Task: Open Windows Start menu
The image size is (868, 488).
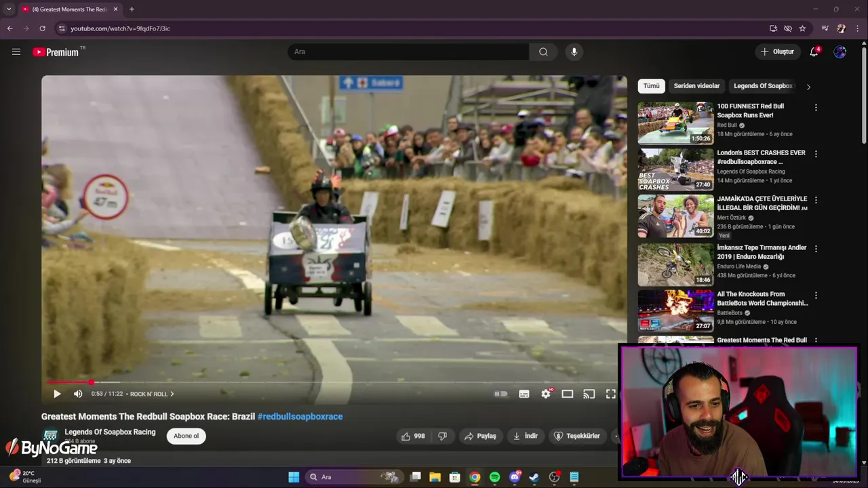Action: (x=294, y=477)
